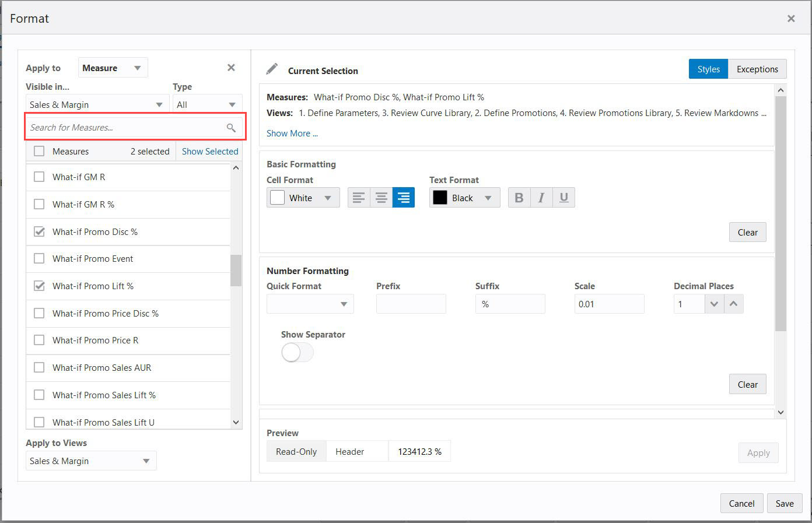812x523 pixels.
Task: Check the What-if Promo Price R measure
Action: pos(39,340)
